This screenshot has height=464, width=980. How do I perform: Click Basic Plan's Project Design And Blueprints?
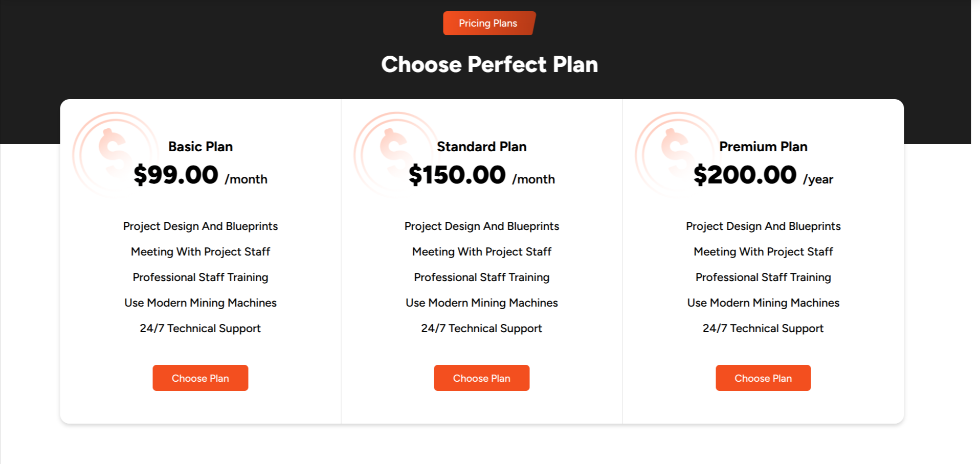(201, 226)
